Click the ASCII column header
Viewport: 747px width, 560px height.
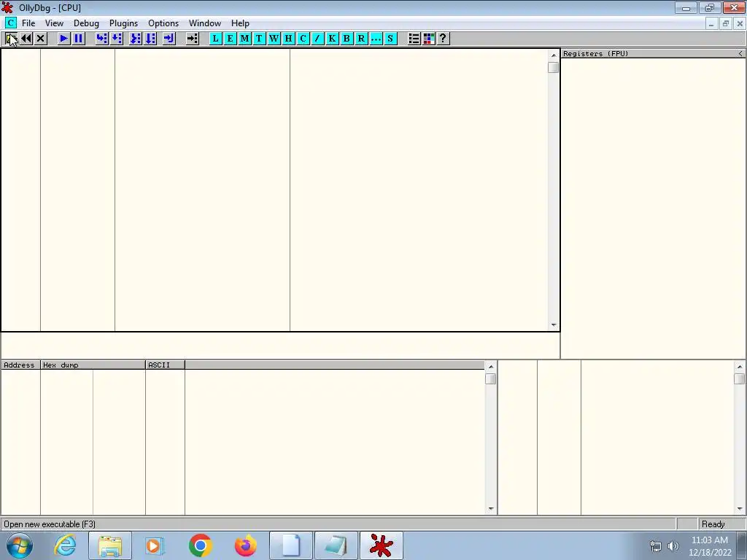[165, 365]
